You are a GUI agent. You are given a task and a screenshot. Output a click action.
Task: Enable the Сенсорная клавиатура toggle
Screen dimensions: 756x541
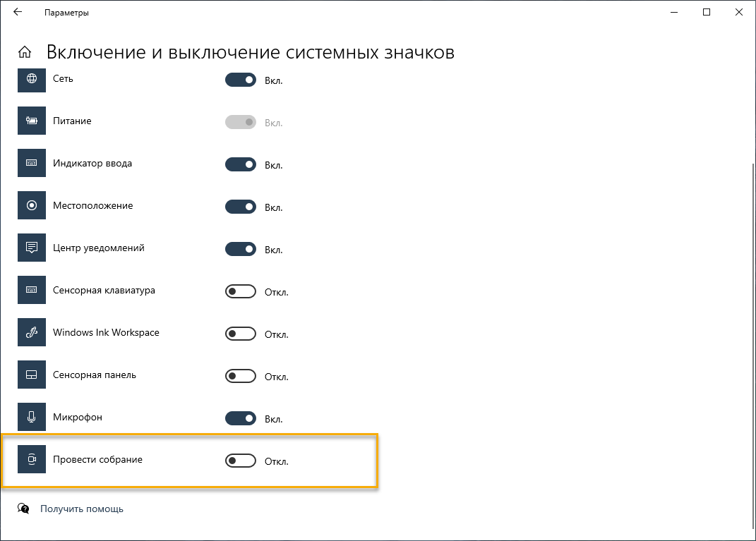coord(240,292)
